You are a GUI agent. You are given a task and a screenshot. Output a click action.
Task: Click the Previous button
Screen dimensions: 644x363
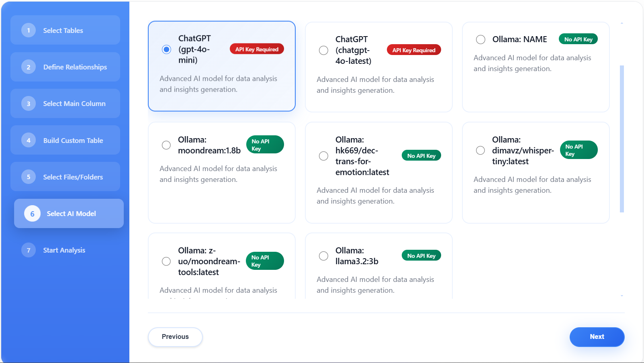[x=175, y=337]
